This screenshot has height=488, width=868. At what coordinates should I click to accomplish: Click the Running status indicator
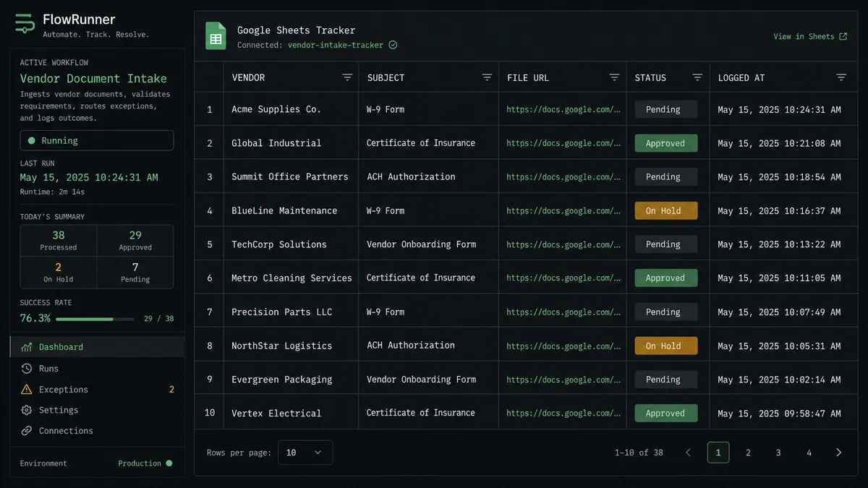coord(97,140)
